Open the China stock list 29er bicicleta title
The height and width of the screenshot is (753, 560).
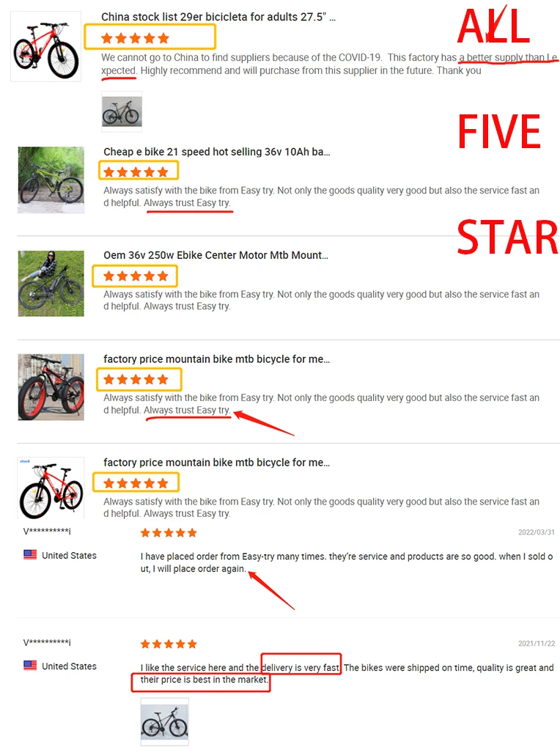[x=218, y=17]
